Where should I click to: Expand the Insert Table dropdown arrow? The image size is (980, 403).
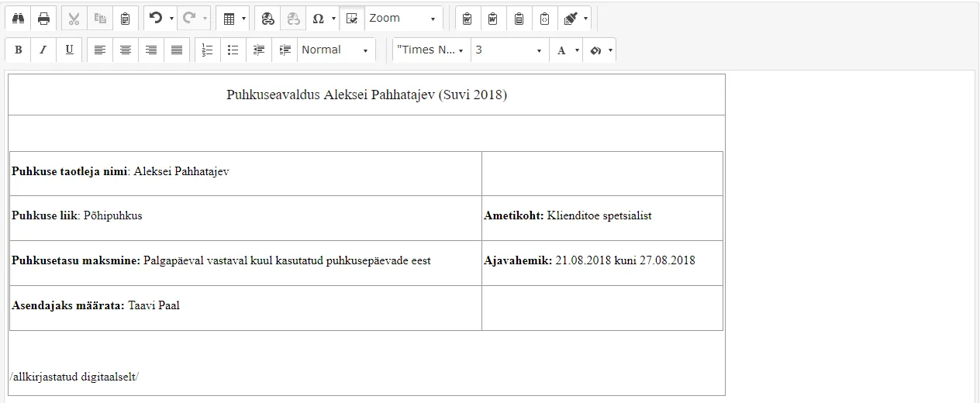[x=243, y=18]
